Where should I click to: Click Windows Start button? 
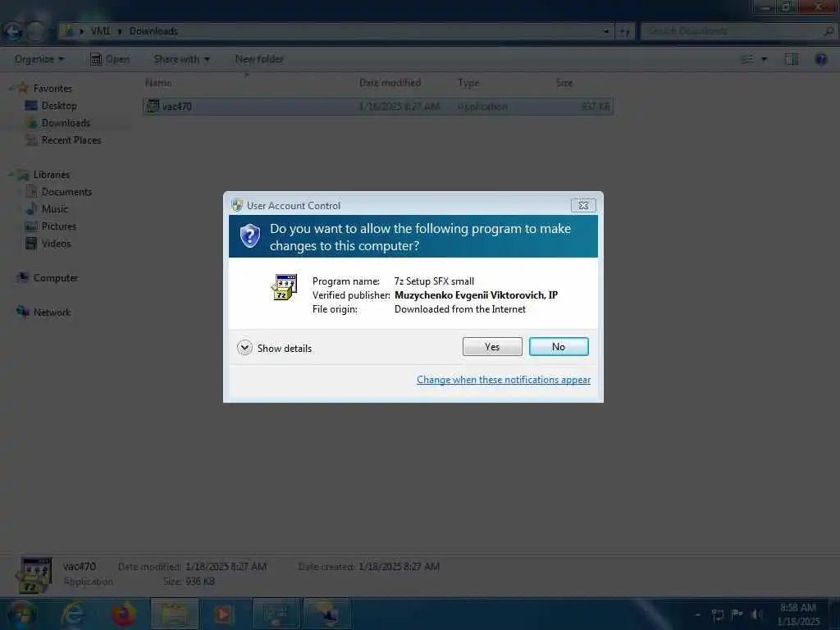pyautogui.click(x=21, y=614)
